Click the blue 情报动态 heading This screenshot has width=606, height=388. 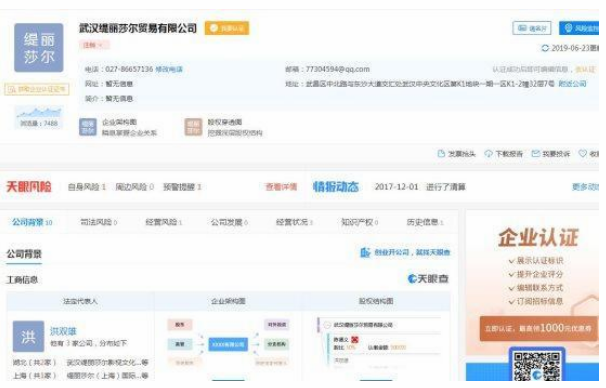point(336,187)
